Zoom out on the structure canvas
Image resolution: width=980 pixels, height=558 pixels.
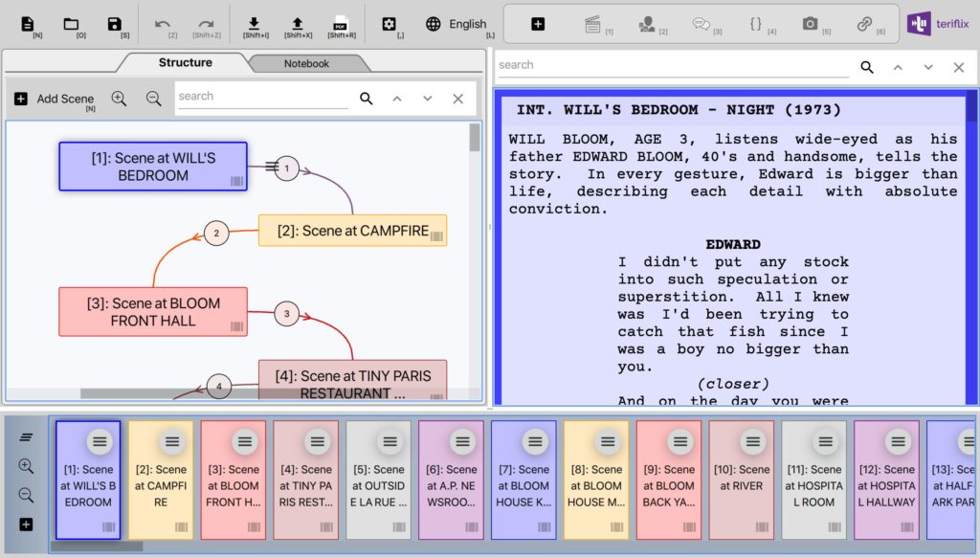[154, 98]
